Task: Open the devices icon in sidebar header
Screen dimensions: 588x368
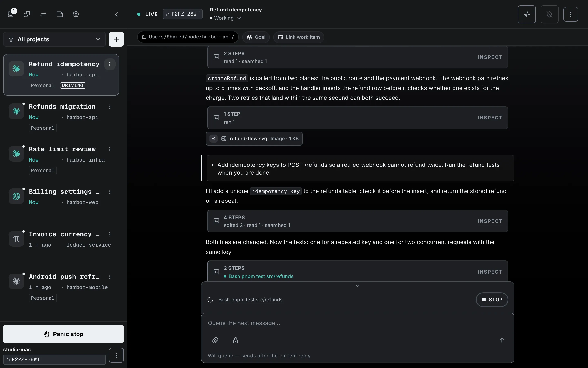Action: 60,14
